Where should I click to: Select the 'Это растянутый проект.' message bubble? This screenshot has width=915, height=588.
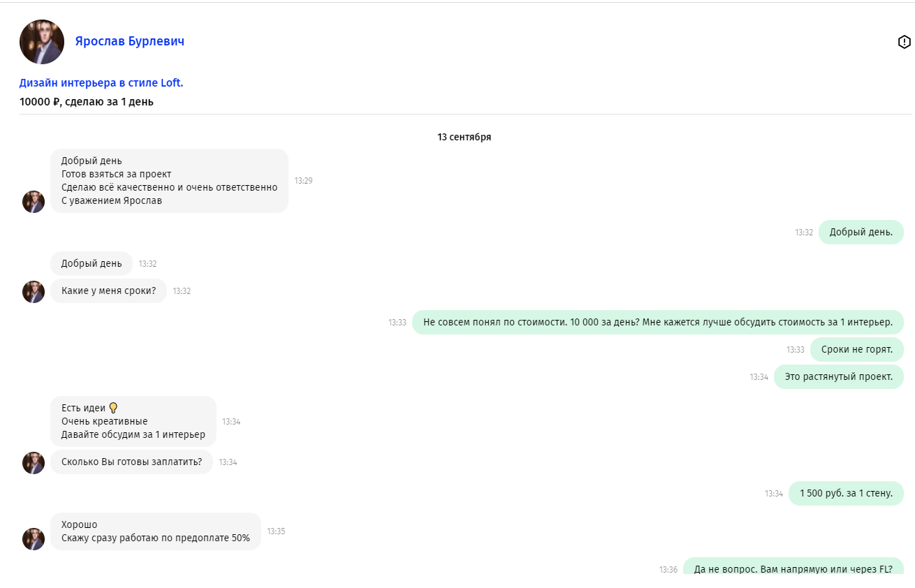pyautogui.click(x=838, y=377)
